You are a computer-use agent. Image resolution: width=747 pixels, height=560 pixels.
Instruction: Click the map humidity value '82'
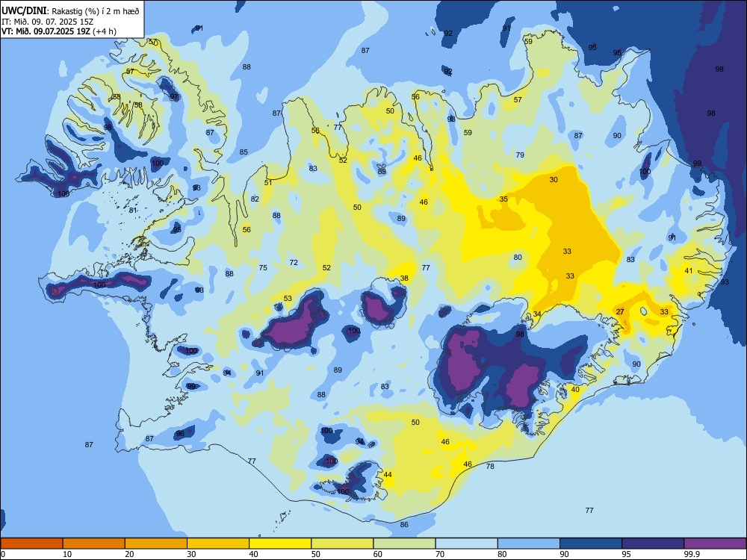pos(255,199)
